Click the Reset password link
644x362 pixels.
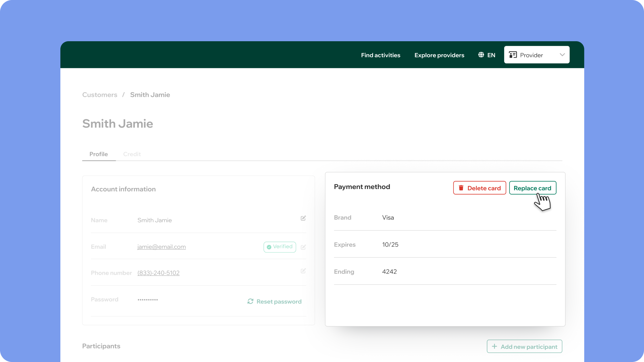pos(279,302)
